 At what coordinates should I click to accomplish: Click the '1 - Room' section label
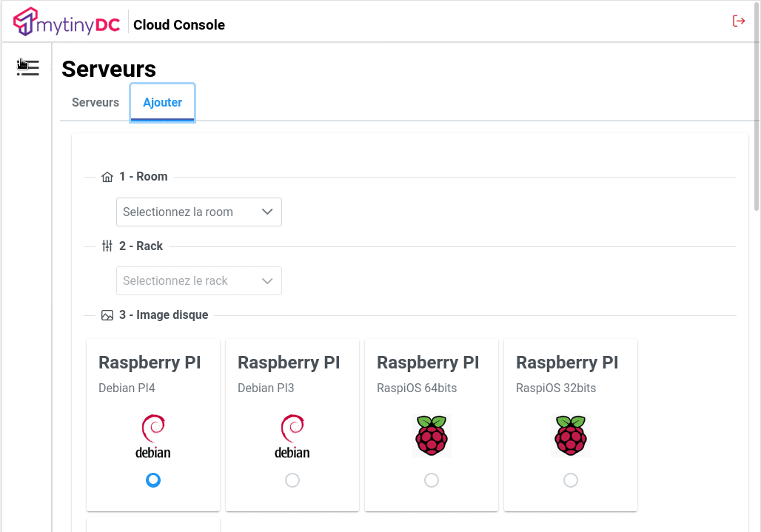(144, 177)
